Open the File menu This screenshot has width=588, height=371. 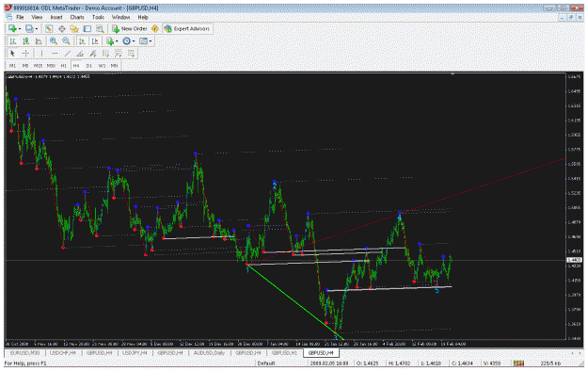tap(20, 17)
